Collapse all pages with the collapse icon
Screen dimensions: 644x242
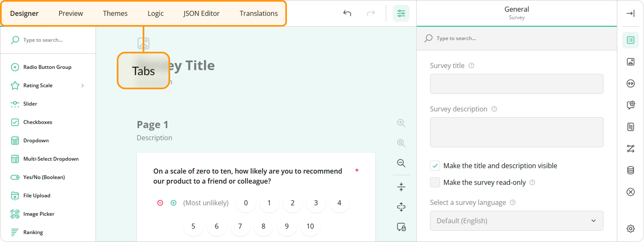point(401,186)
